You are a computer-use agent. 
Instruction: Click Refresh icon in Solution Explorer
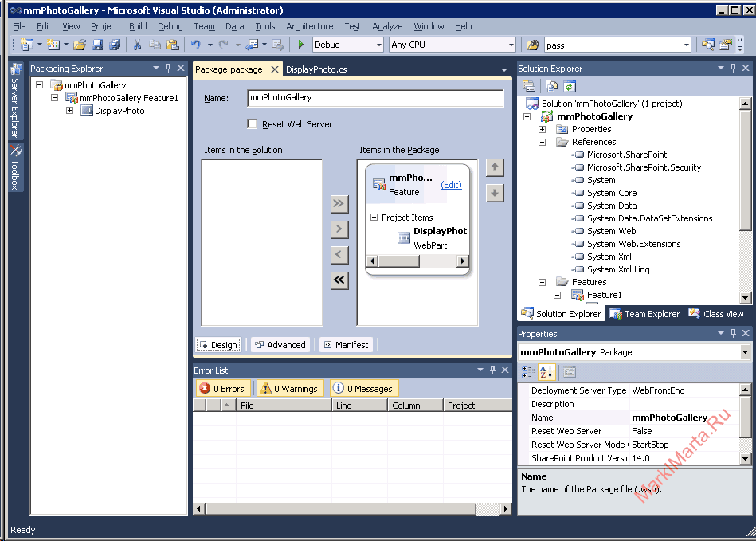570,86
